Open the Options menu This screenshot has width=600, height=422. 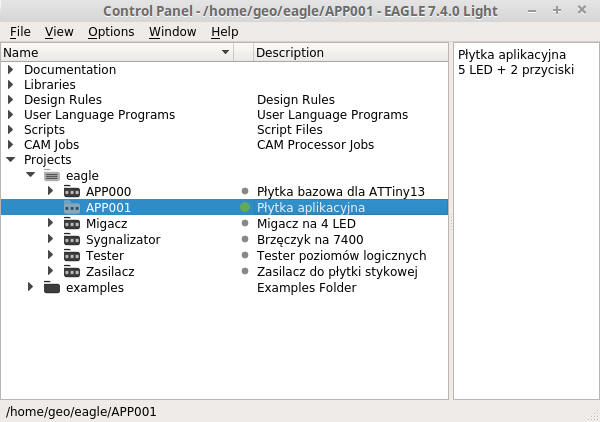click(x=110, y=31)
